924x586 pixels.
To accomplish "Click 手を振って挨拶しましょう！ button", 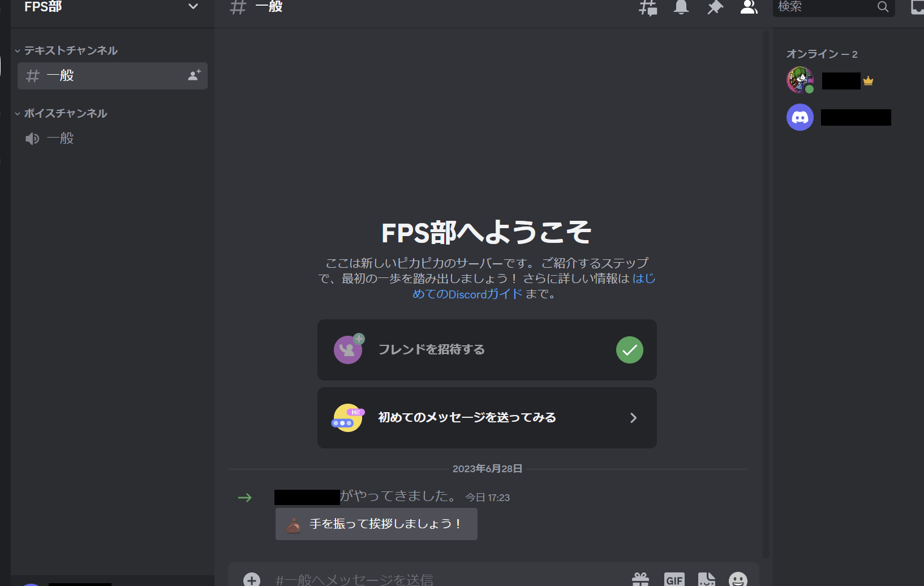I will (x=376, y=524).
